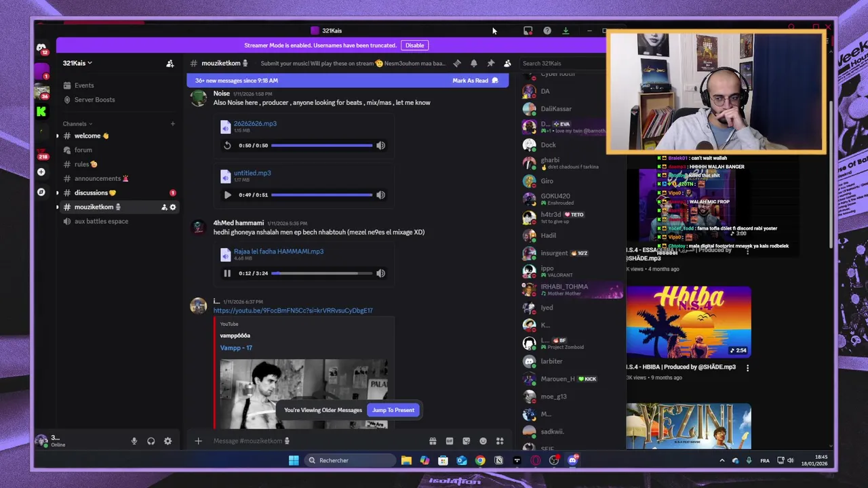Pause the Rajaa lel fadha HAMMAMI.mp3 audio
Screen dimensions: 868x488
(227, 274)
